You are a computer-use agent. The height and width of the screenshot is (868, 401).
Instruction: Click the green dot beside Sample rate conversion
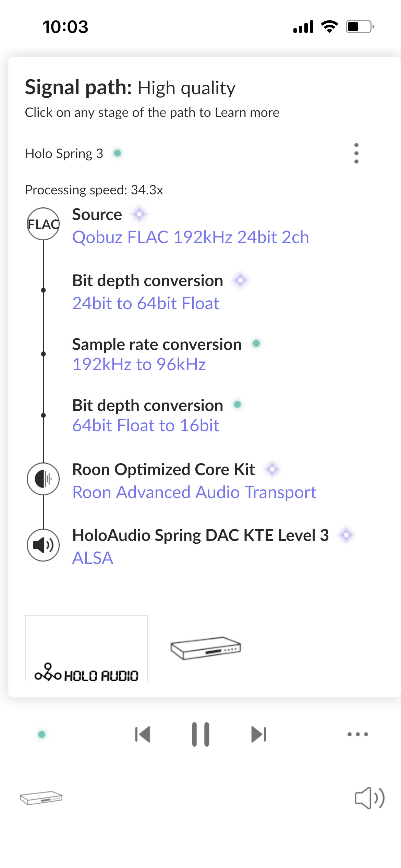pyautogui.click(x=256, y=343)
